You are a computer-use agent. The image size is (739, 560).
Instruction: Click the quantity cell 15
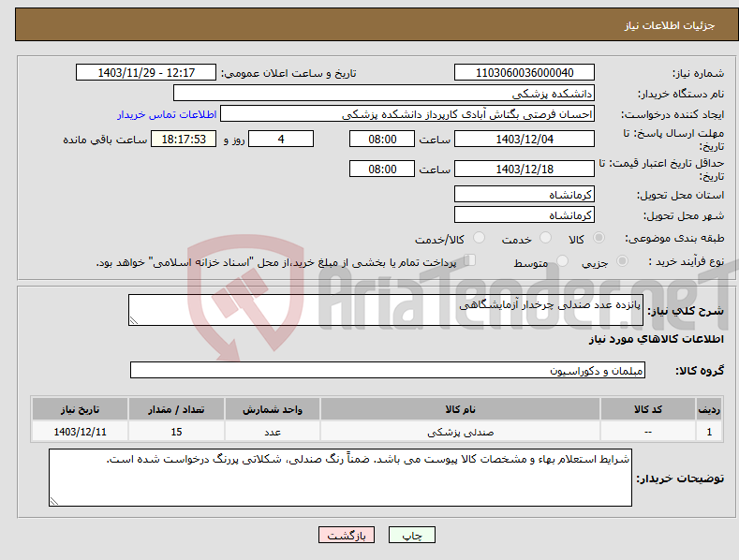(x=176, y=432)
